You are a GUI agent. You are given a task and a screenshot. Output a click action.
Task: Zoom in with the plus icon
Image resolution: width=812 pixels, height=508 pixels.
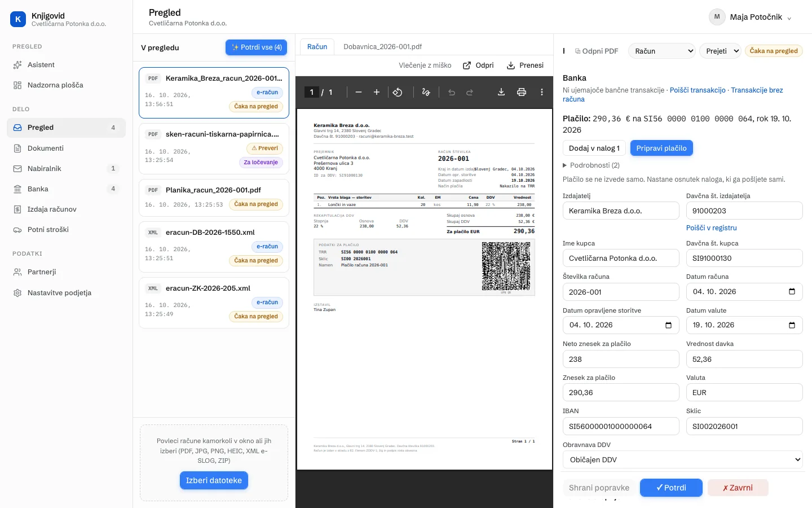(x=376, y=92)
